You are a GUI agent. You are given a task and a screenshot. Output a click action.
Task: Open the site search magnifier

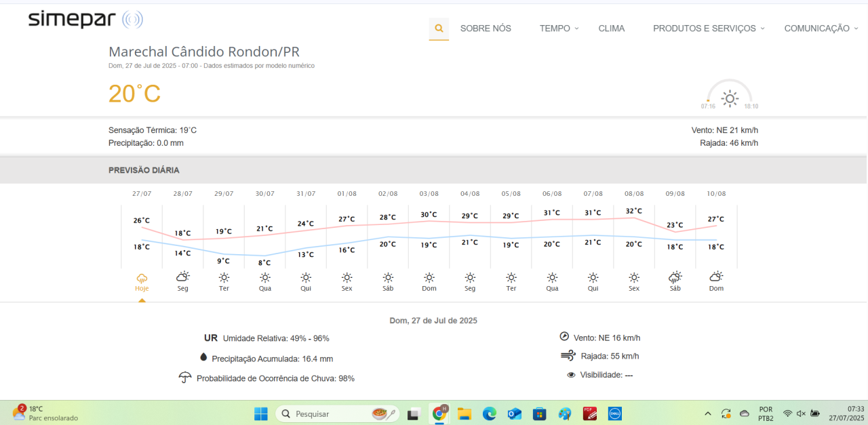click(439, 28)
